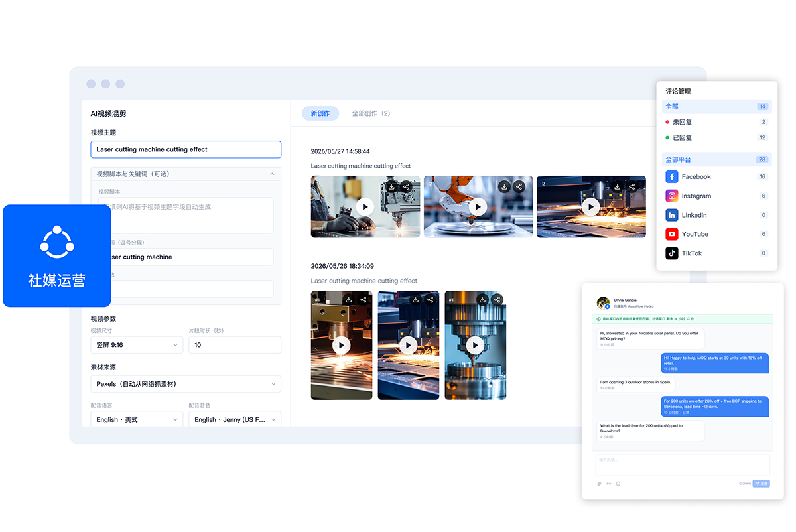The height and width of the screenshot is (532, 796).
Task: Filter comments by 未回复
Action: coord(717,122)
